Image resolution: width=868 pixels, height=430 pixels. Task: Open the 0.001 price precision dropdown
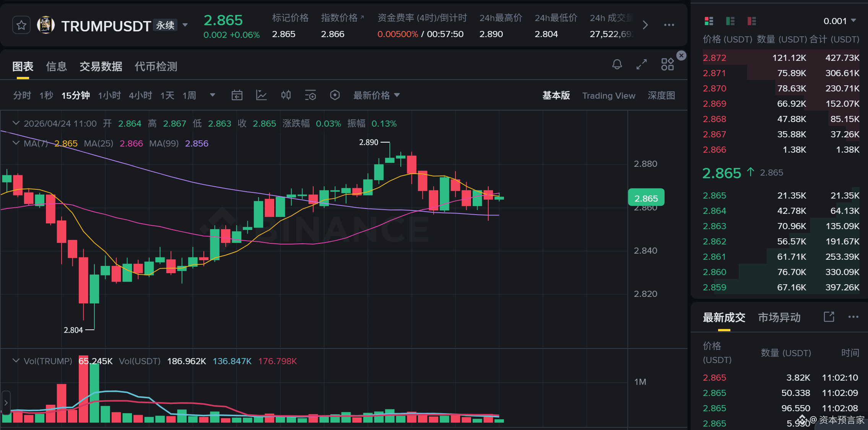tap(840, 21)
